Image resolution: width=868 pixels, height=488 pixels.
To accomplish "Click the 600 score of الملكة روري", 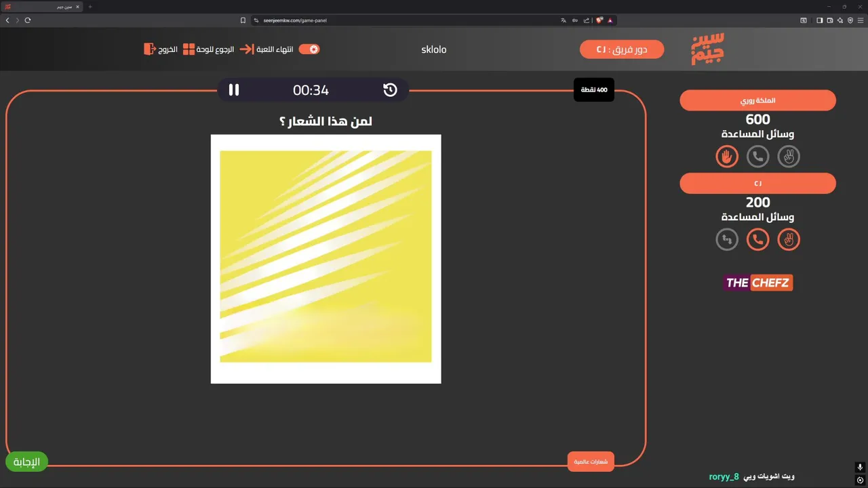I will click(757, 119).
